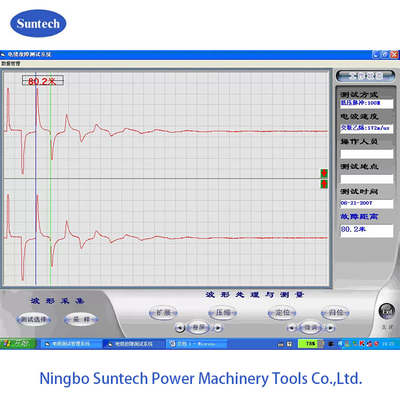The height and width of the screenshot is (400, 400).
Task: Click the 微调 fine-tune button
Action: tap(311, 328)
